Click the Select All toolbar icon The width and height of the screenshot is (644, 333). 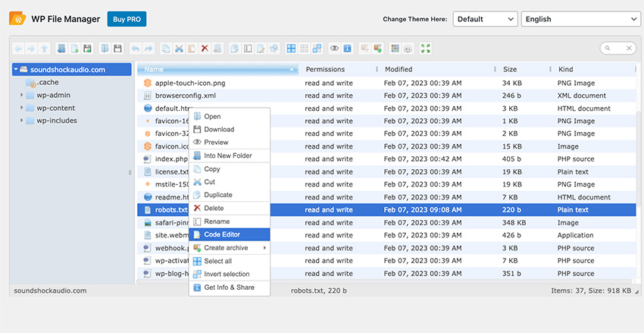pos(291,49)
